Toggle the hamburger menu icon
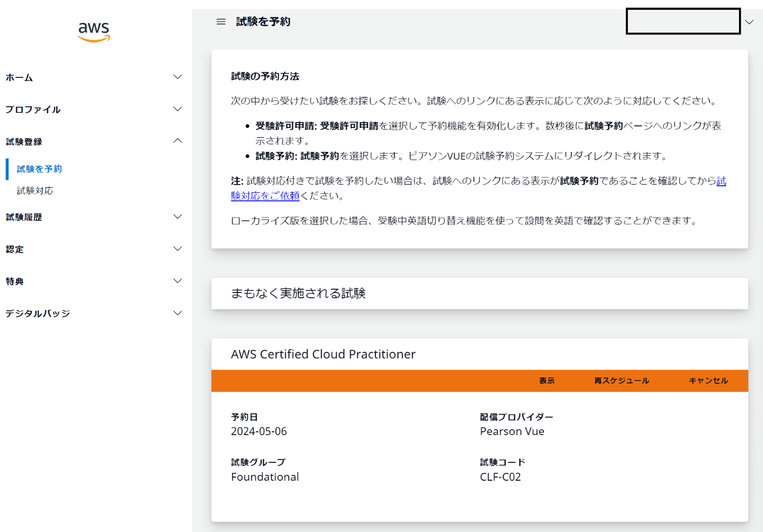This screenshot has height=532, width=763. (221, 22)
